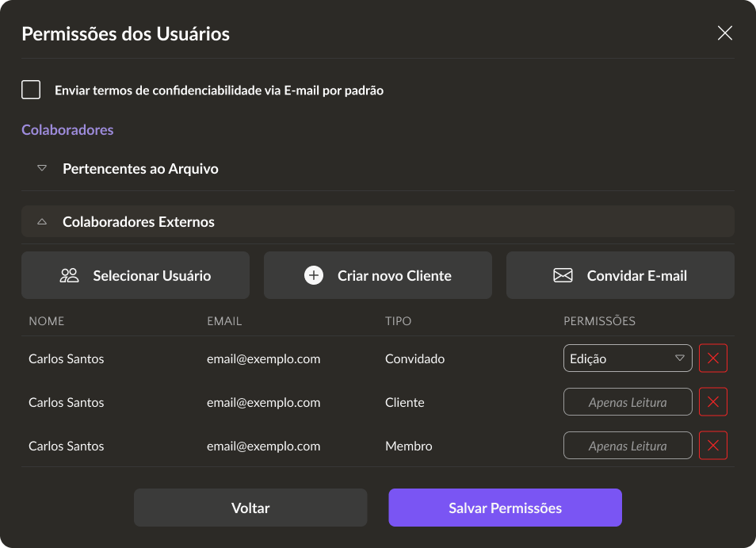Remove the Membro row with red X
The image size is (756, 548).
tap(712, 446)
